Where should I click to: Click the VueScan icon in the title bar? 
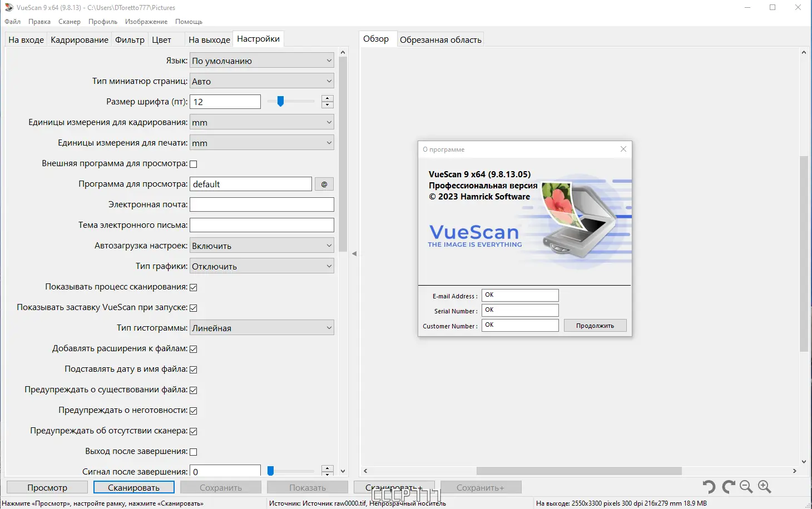8,8
